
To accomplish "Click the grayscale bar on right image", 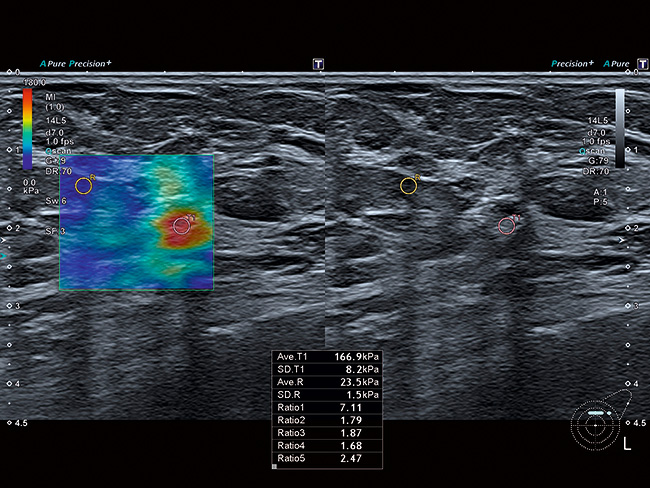I will (620, 127).
